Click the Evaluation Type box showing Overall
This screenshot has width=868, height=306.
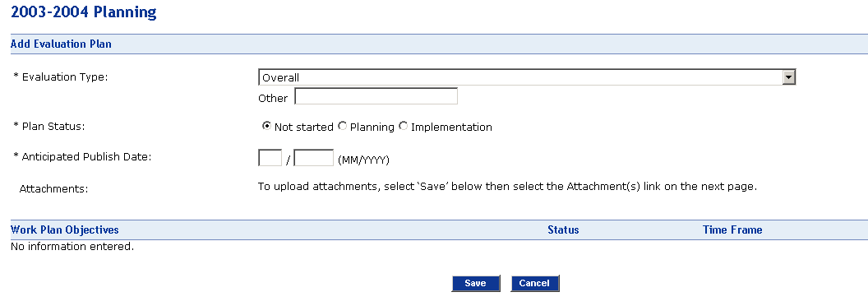(526, 77)
